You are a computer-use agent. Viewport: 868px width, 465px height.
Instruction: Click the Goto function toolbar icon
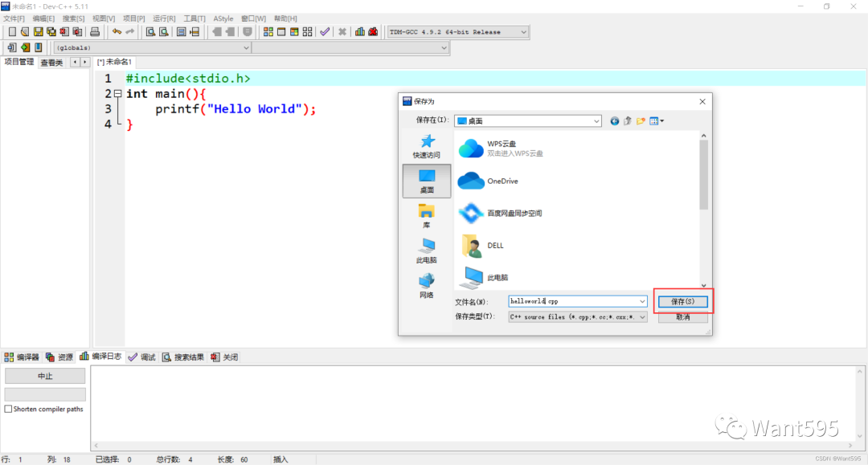click(x=181, y=32)
